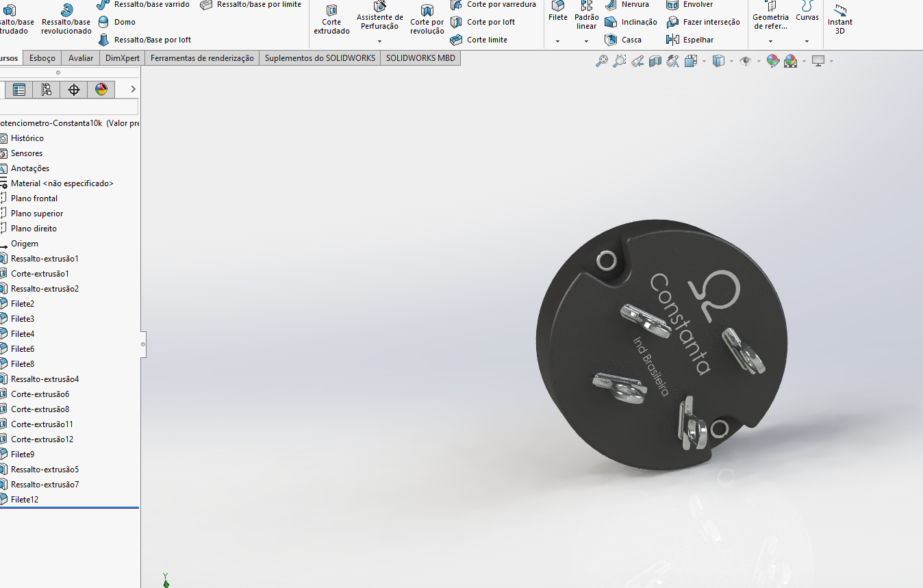Click Apply Scene icon
Screen dimensions: 923x588
click(x=791, y=62)
